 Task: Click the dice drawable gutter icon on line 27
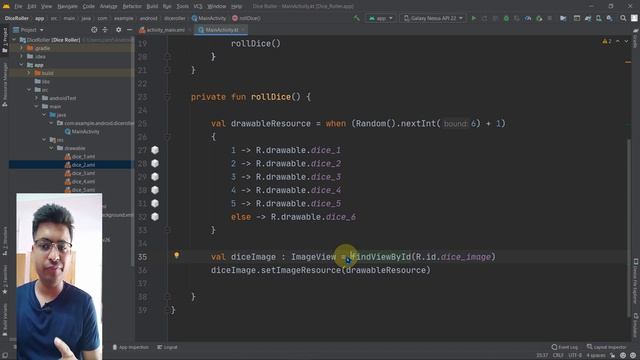point(155,150)
